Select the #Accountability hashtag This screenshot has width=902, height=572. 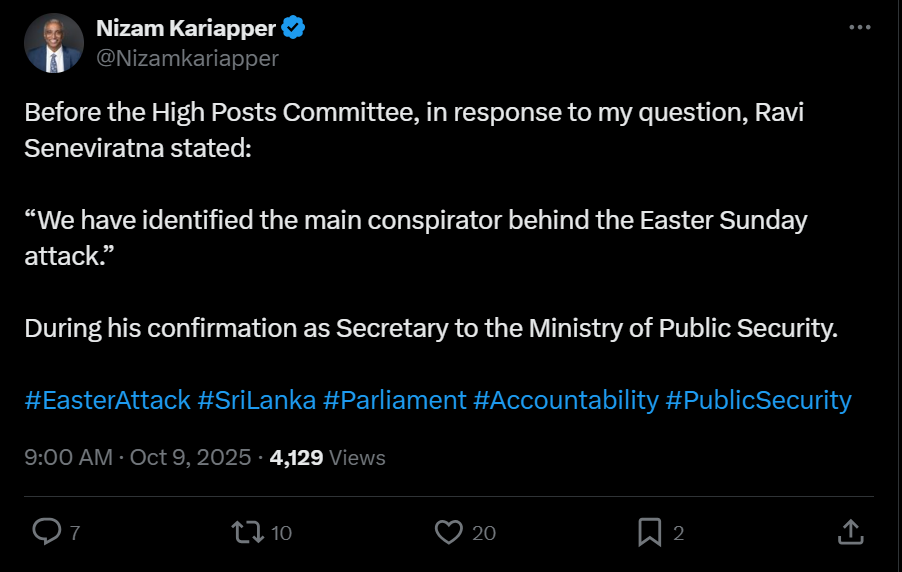[566, 401]
